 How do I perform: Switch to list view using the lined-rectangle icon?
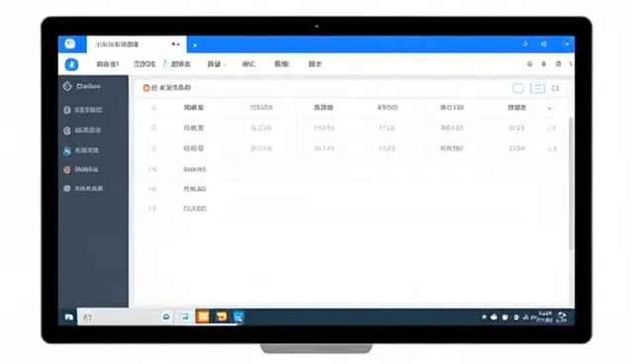point(538,88)
